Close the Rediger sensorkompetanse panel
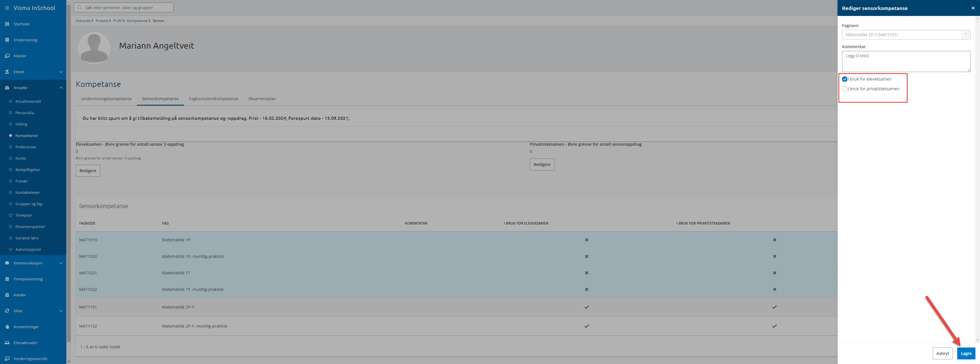Image resolution: width=980 pixels, height=364 pixels. click(x=973, y=8)
